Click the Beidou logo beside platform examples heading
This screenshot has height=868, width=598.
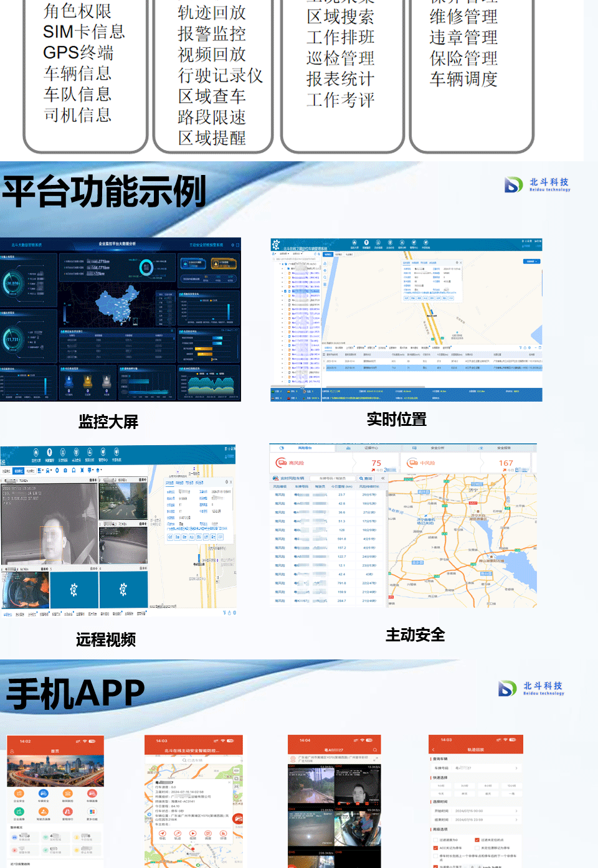[x=513, y=184]
